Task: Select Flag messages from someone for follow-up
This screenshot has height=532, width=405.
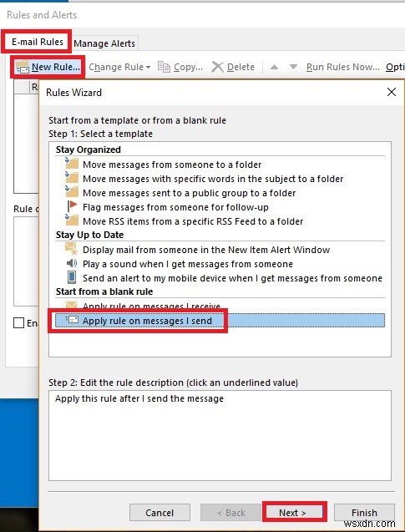Action: (220, 207)
